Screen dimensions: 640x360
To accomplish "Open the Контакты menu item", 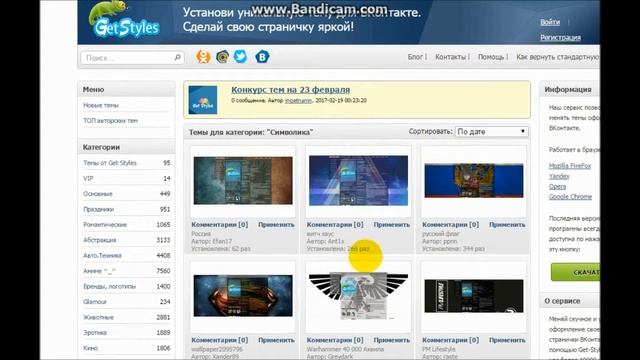I will (450, 57).
